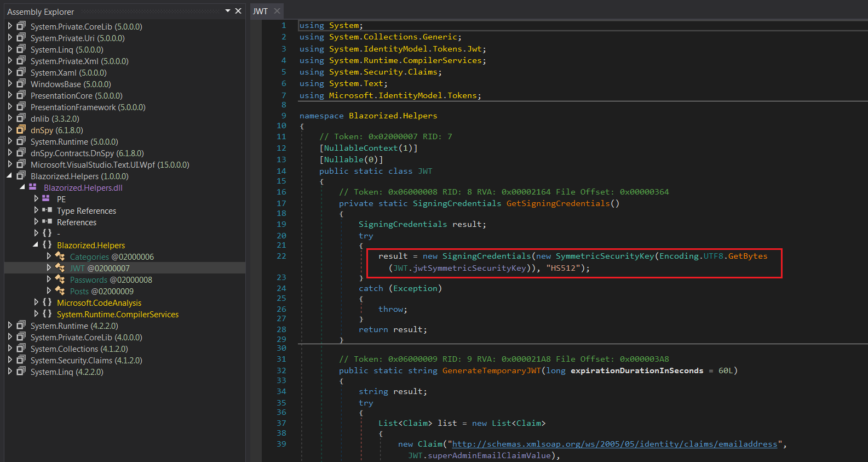868x462 pixels.
Task: Click the dnSpy assembly icon
Action: pyautogui.click(x=21, y=130)
